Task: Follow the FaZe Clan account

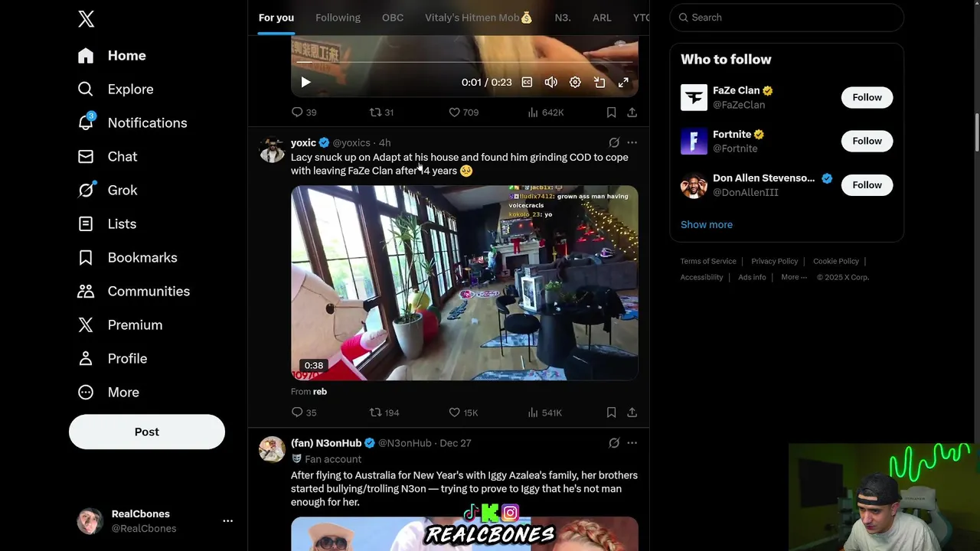Action: pos(867,97)
